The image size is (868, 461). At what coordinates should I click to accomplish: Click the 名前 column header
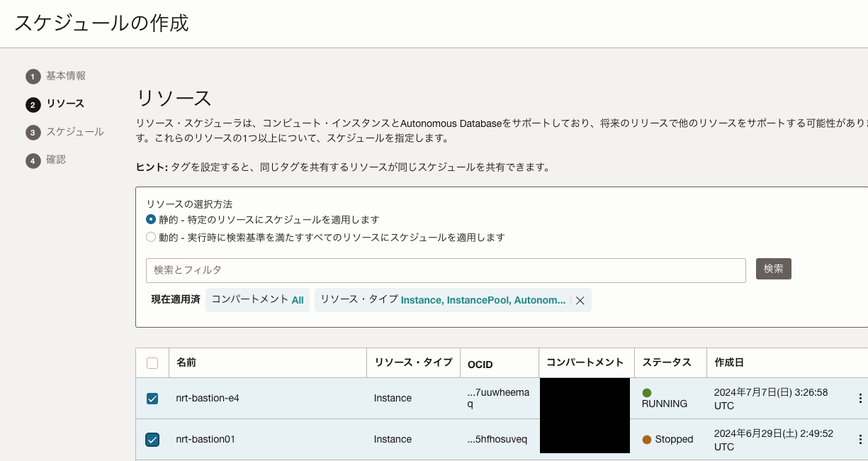[x=186, y=362]
